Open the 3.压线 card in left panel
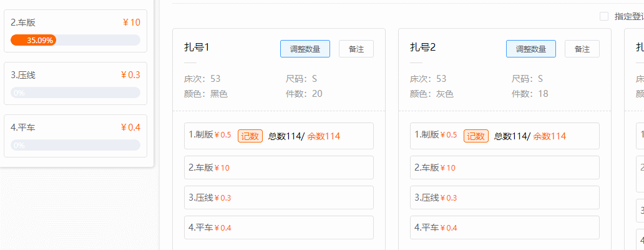This screenshot has width=644, height=250. [75, 75]
